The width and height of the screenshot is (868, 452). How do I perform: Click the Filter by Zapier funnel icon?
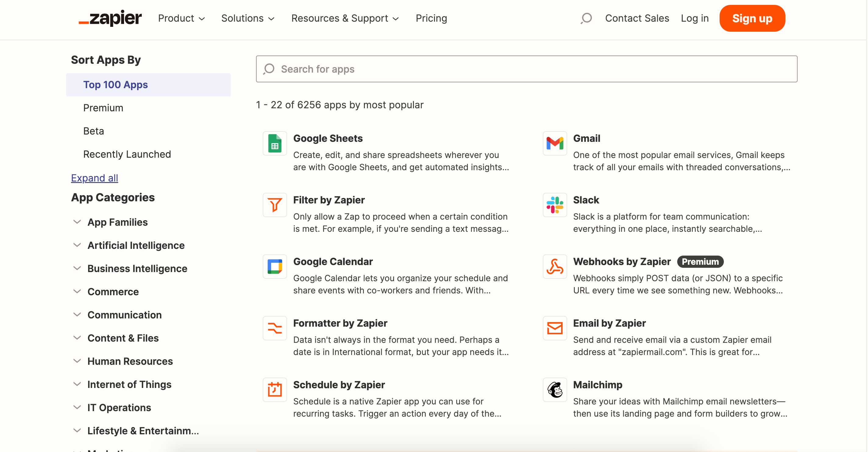tap(275, 205)
